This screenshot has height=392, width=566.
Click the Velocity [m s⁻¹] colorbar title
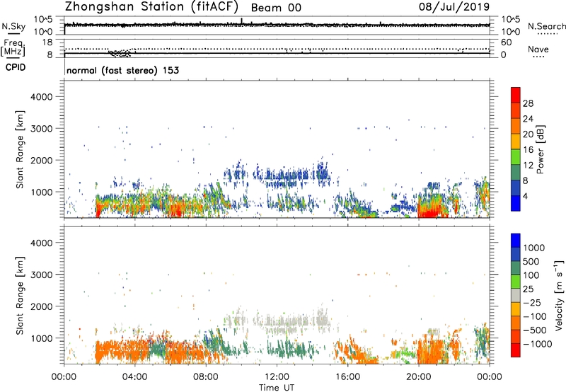point(559,295)
